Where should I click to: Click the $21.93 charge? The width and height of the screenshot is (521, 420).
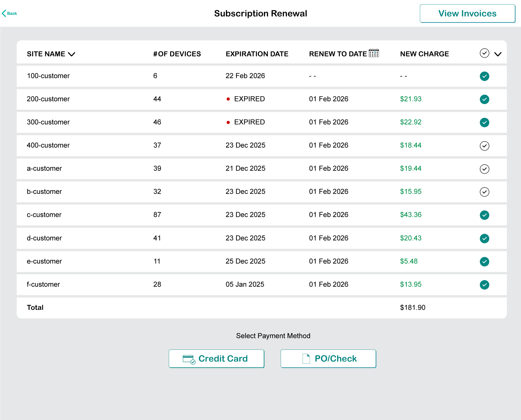(x=411, y=99)
